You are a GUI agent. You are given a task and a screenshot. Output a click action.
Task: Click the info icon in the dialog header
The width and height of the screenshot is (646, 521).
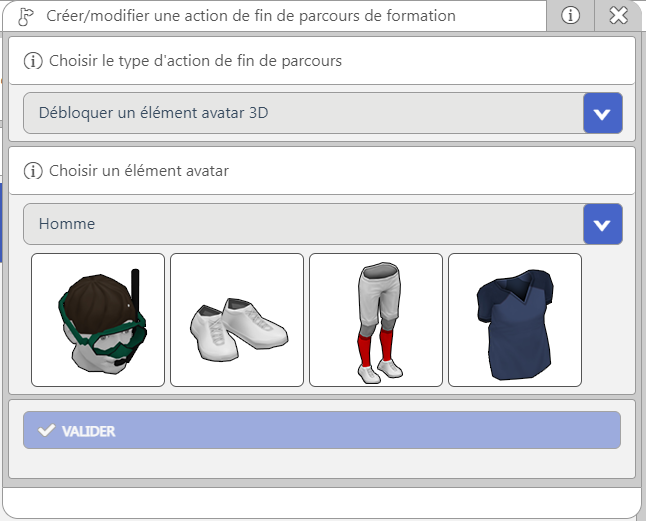coord(570,16)
